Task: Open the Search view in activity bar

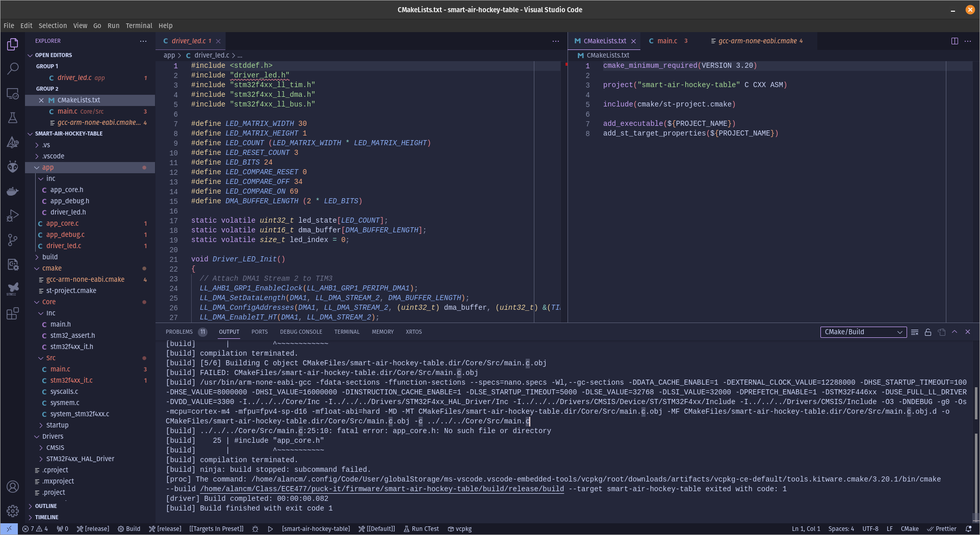Action: [x=13, y=69]
